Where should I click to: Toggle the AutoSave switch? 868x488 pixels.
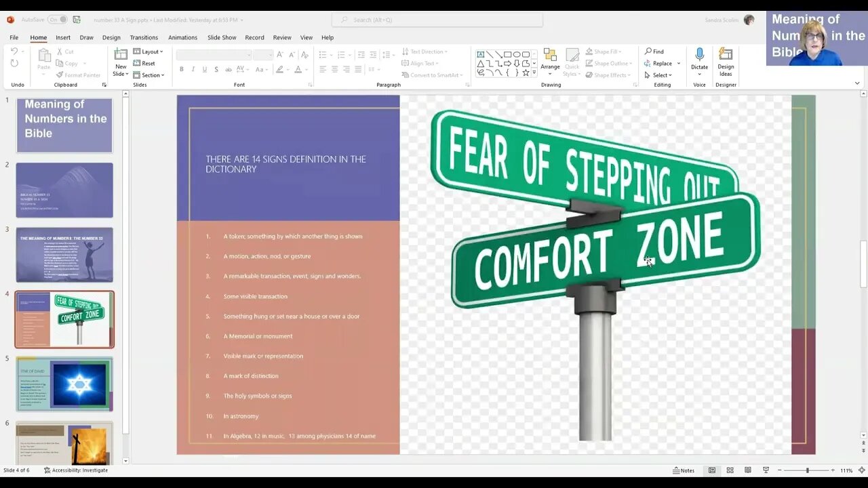click(57, 20)
